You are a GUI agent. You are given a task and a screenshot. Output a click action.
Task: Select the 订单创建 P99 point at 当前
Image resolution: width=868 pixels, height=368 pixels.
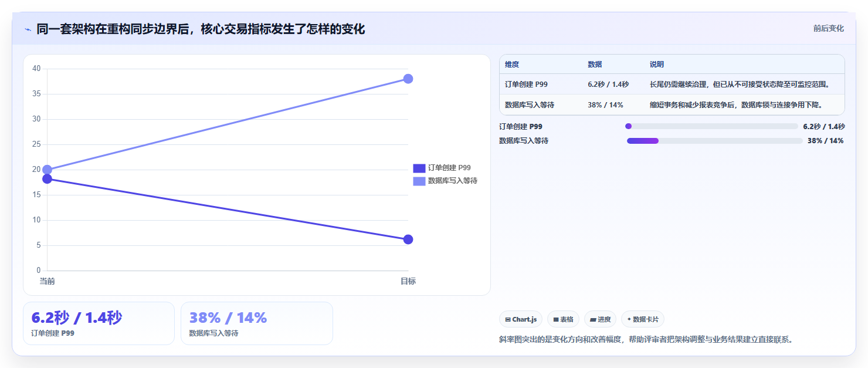tap(47, 178)
